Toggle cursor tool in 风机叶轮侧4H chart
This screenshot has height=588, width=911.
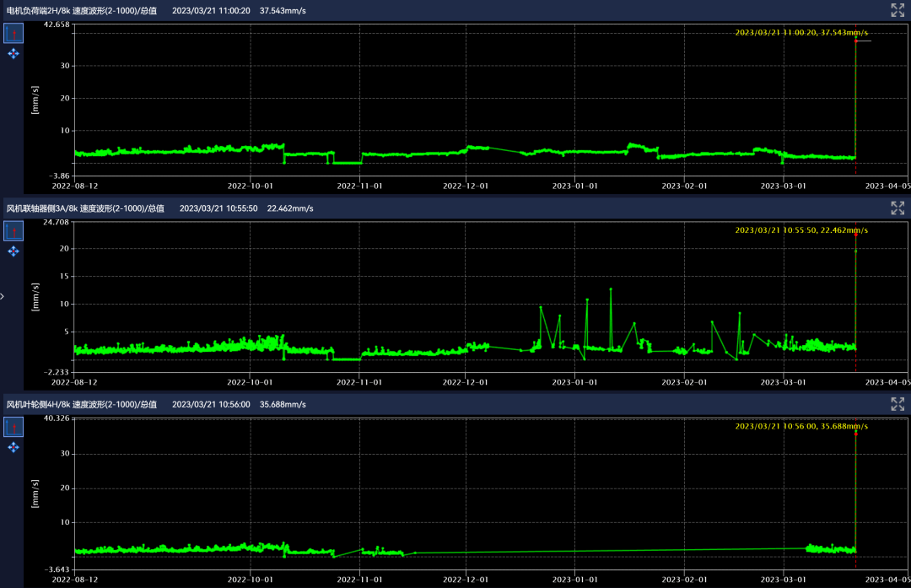[x=13, y=428]
